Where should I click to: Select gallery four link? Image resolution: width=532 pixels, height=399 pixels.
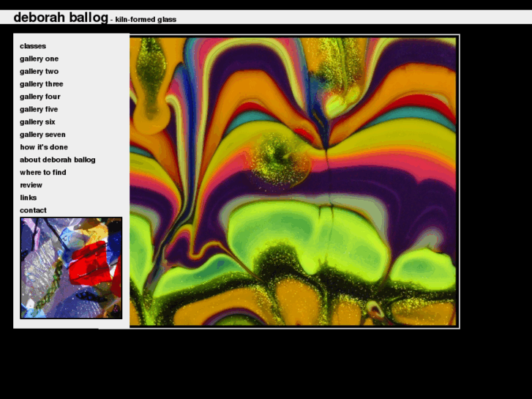point(40,97)
